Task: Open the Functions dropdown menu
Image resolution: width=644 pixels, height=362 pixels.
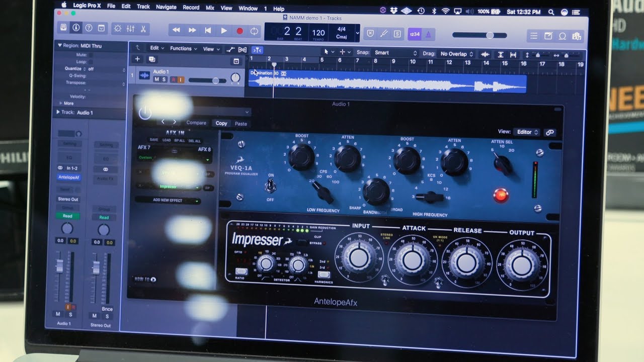Action: pyautogui.click(x=184, y=49)
